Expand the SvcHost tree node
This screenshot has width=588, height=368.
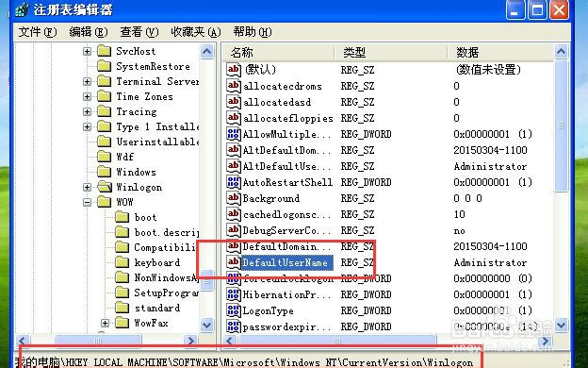coord(87,51)
